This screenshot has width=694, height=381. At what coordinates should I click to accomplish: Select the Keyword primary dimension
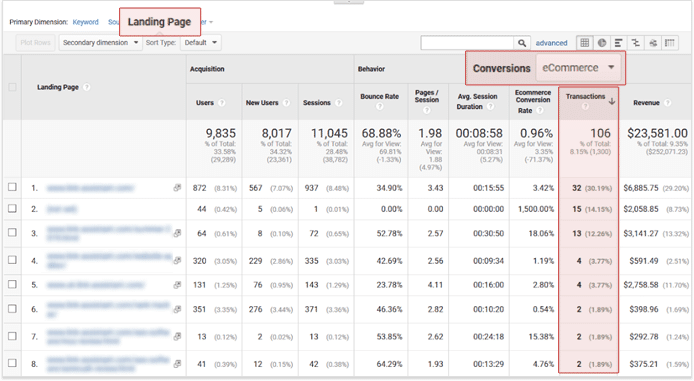pos(85,22)
